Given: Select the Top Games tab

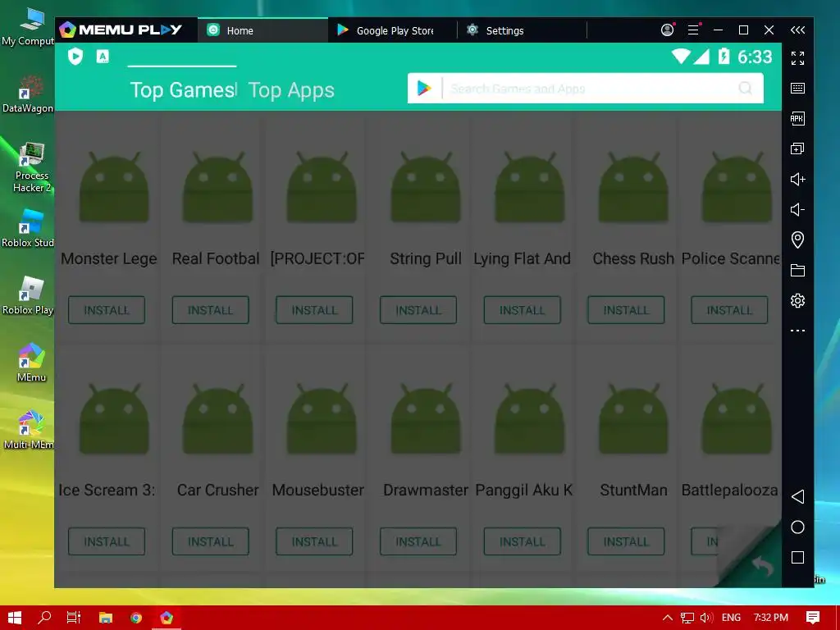Looking at the screenshot, I should tap(183, 90).
